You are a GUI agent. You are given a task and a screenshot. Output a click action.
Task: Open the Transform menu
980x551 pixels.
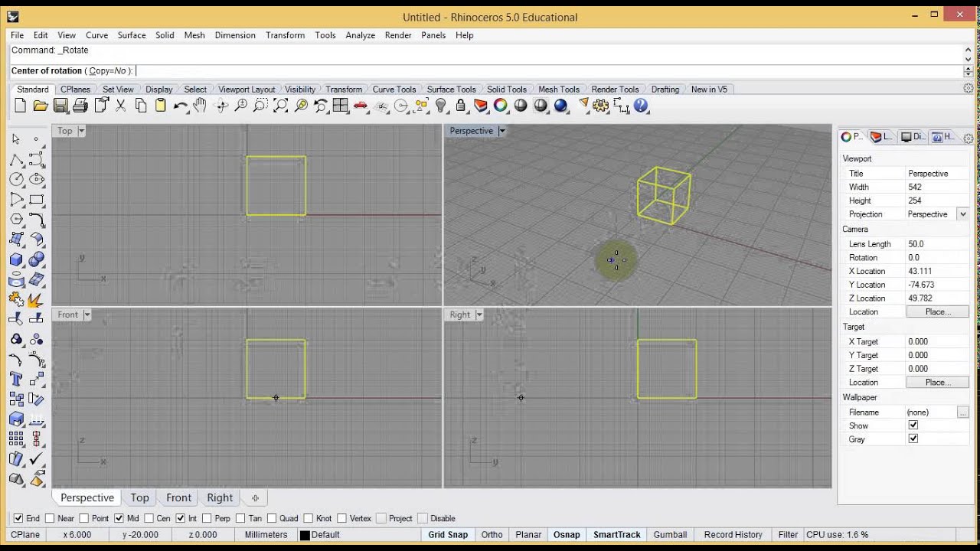[286, 35]
